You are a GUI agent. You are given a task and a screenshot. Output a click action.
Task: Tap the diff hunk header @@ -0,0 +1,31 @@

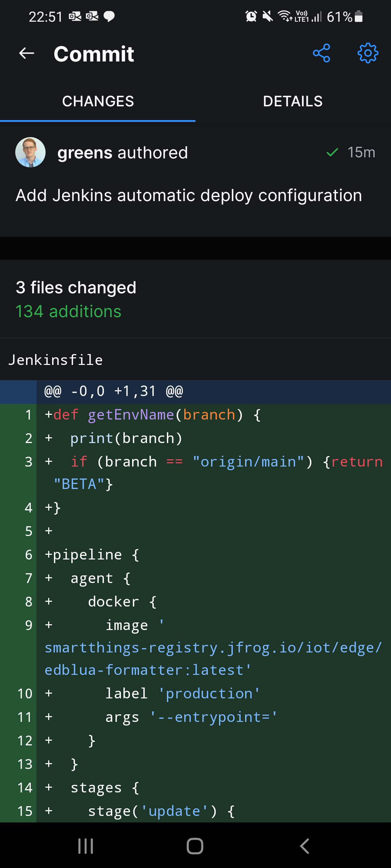coord(113,391)
